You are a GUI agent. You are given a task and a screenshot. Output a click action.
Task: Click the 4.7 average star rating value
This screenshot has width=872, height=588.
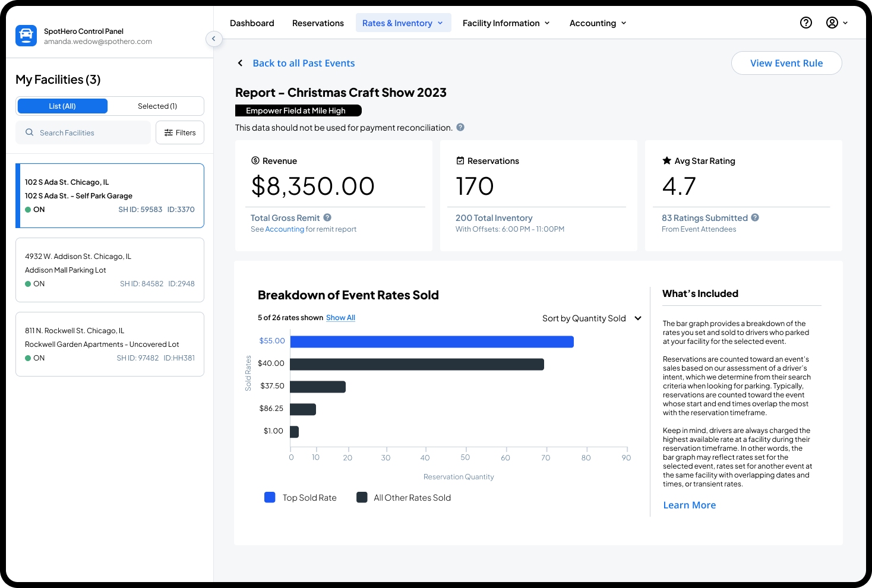679,186
